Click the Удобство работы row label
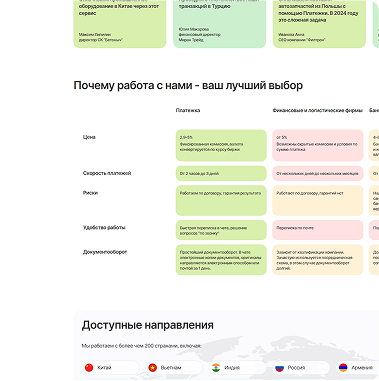 point(104,227)
